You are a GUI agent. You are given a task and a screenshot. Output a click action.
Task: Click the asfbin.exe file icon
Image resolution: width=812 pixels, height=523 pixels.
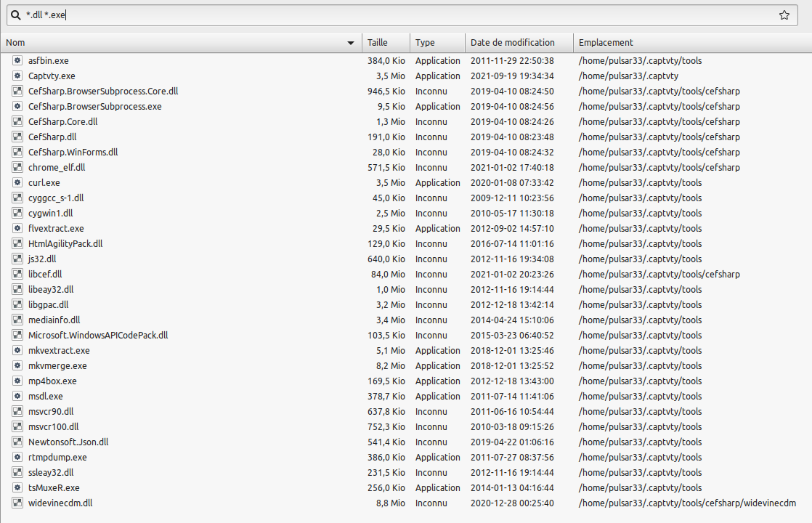[x=17, y=61]
